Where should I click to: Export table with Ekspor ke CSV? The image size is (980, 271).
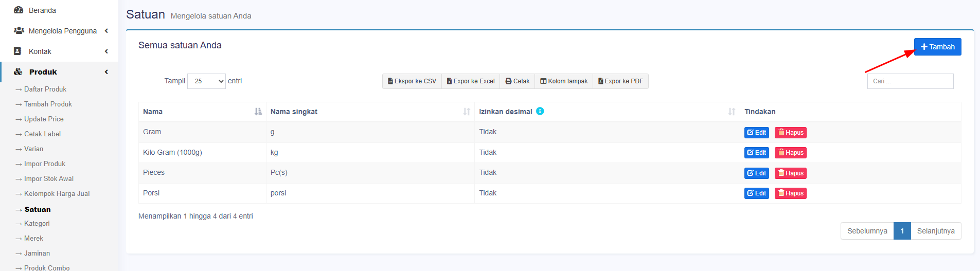click(x=412, y=81)
